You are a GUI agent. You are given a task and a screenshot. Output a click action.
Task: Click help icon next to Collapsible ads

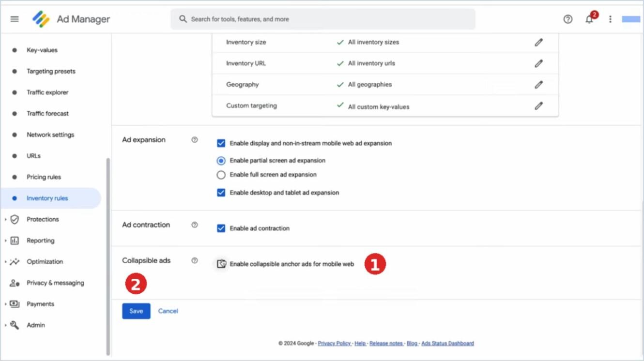click(195, 261)
